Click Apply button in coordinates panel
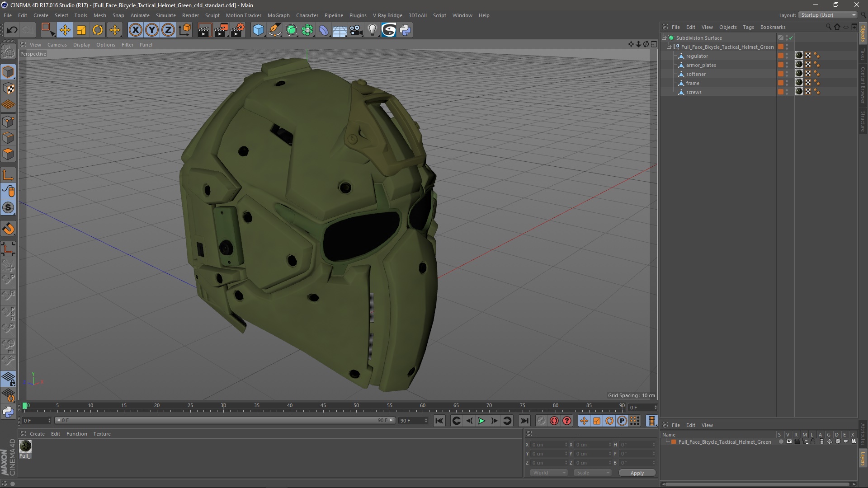Viewport: 868px width, 488px height. 637,473
